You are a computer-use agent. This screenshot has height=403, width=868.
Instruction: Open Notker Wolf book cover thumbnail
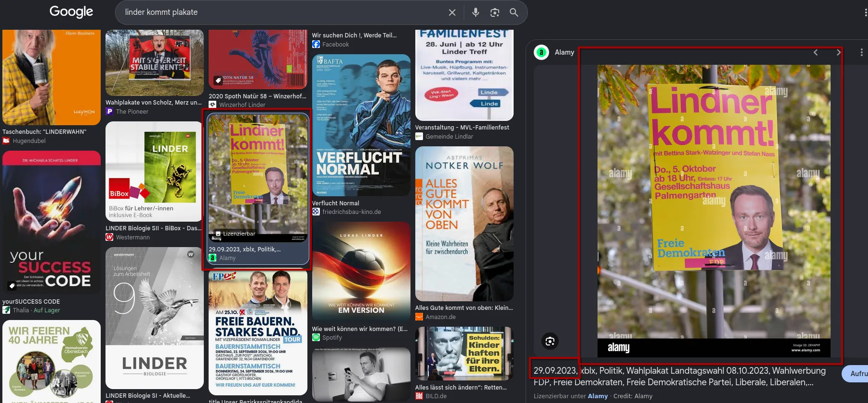point(464,224)
